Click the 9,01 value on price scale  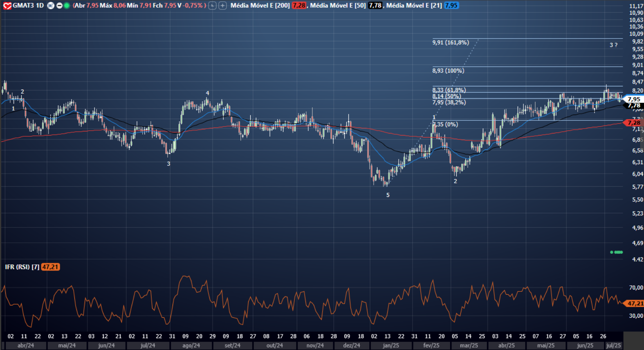pyautogui.click(x=637, y=65)
